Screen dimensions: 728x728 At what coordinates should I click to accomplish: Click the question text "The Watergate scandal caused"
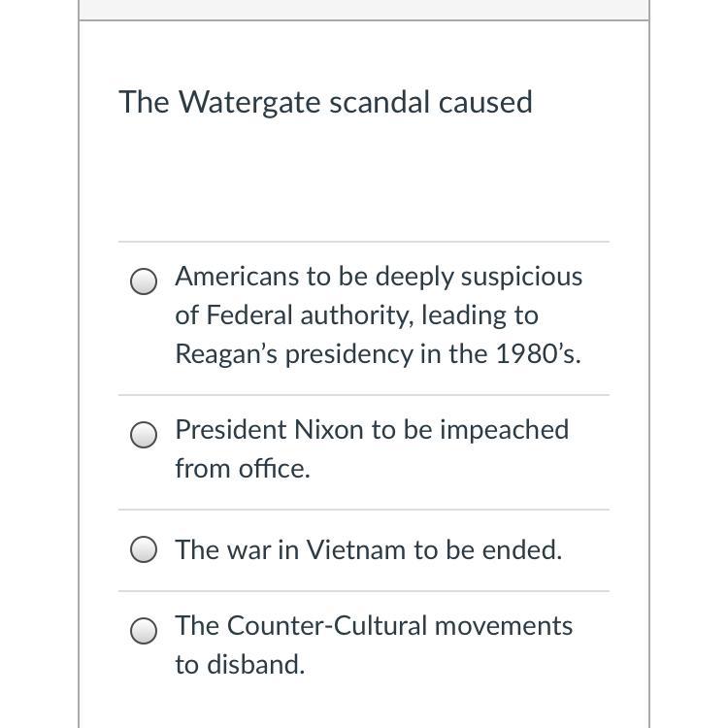click(325, 102)
